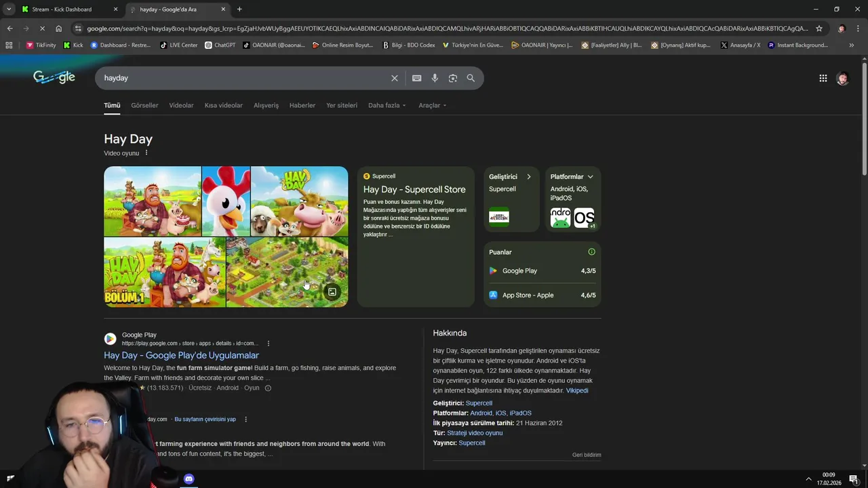Open the new tab button
The width and height of the screenshot is (868, 488).
tap(239, 9)
